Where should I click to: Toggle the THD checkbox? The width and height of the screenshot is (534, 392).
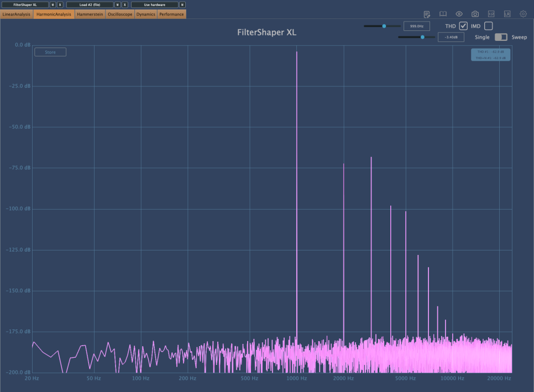coord(463,26)
